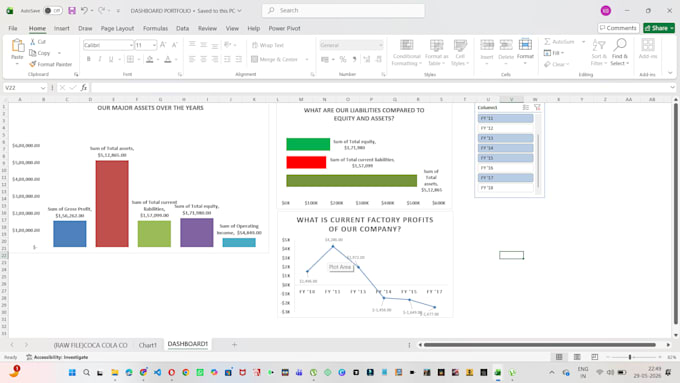Click Decrease Decimal icon
Image resolution: width=680 pixels, height=383 pixels.
pos(379,59)
